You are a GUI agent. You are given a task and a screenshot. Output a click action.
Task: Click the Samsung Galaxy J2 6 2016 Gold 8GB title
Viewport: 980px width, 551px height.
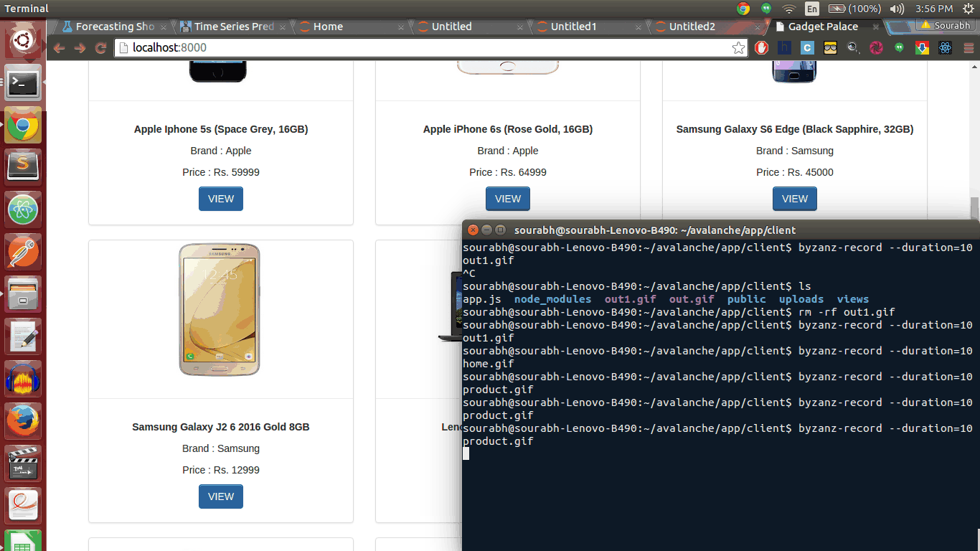(x=221, y=427)
